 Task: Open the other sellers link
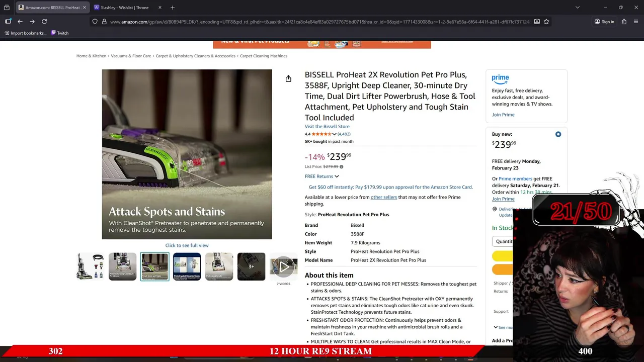[384, 197]
